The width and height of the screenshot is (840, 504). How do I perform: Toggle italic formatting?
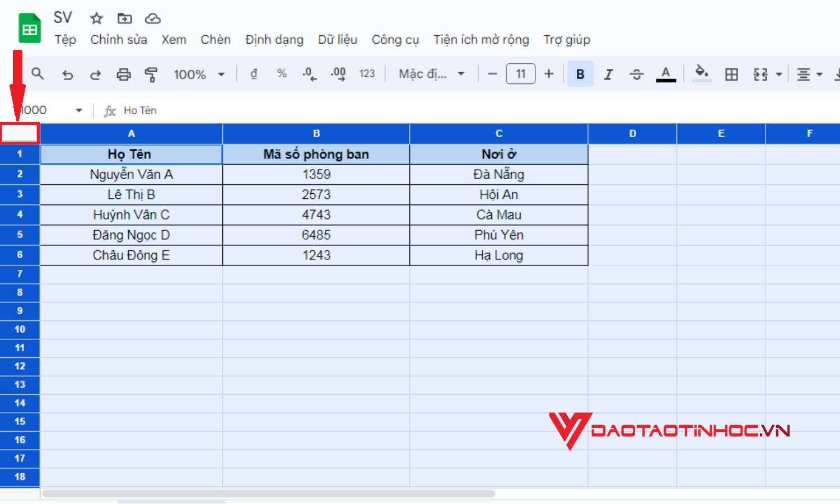click(x=608, y=73)
